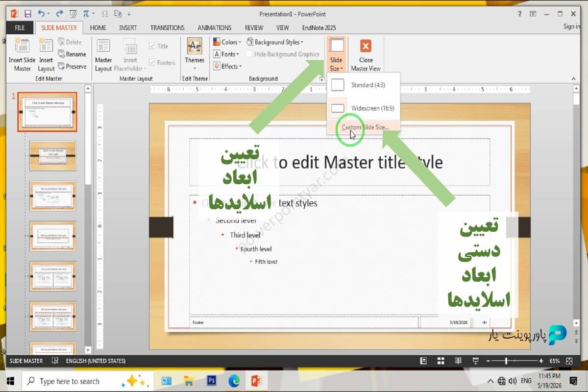Viewport: 588px width, 392px height.
Task: Click thumbnail pane scroll down arrow
Action: [88, 350]
